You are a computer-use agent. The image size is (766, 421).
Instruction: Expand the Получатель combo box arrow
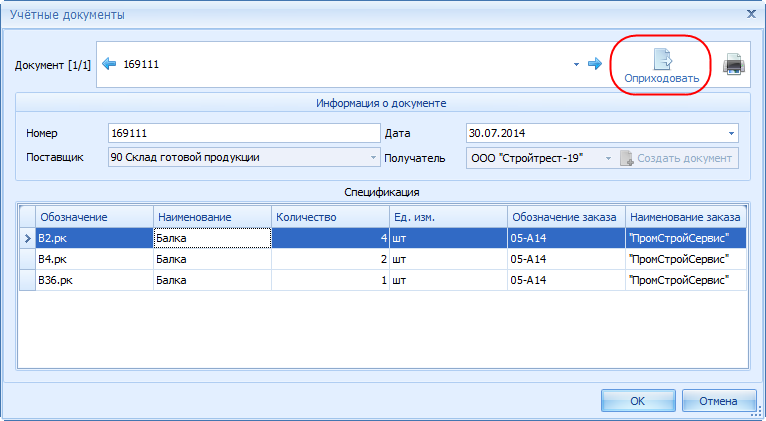tap(608, 158)
